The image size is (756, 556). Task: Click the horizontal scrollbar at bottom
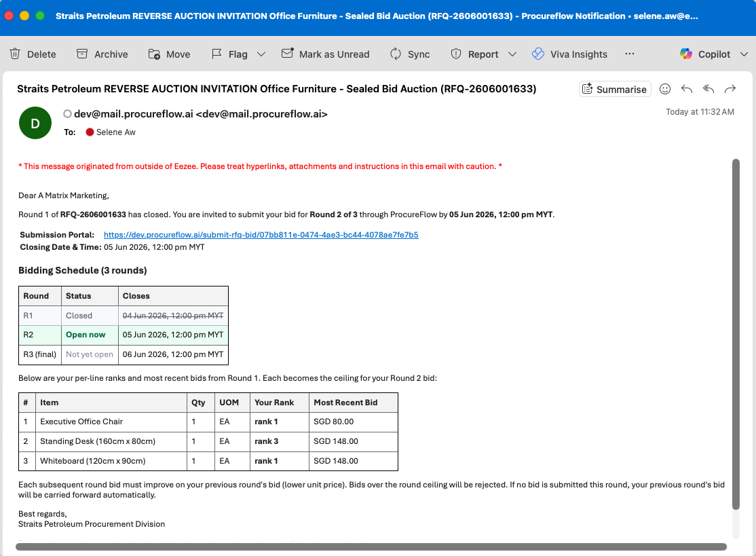(x=371, y=547)
